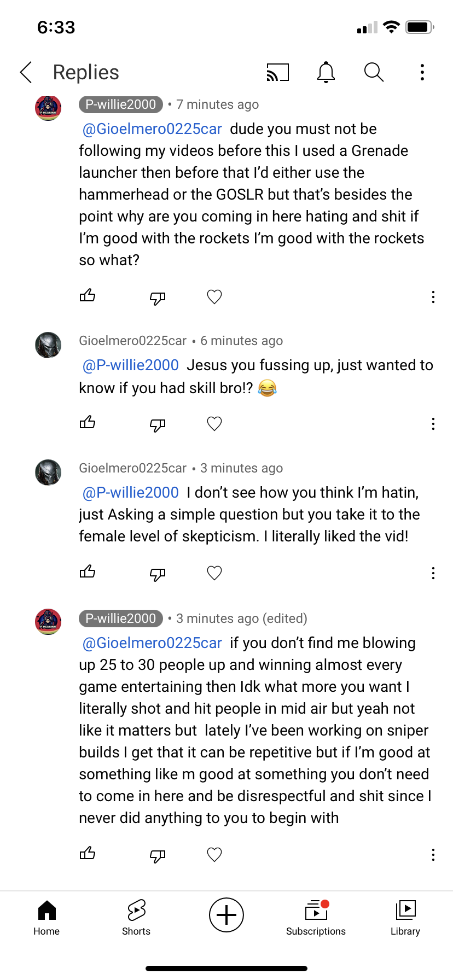Tap the create plus button

point(226,915)
